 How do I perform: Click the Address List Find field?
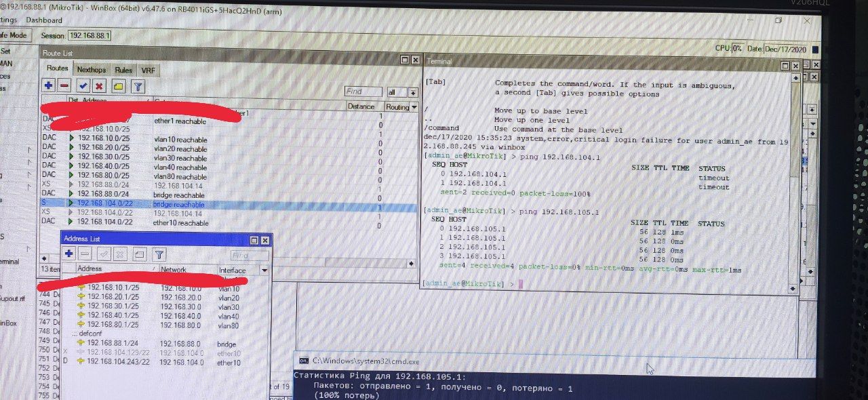click(249, 256)
